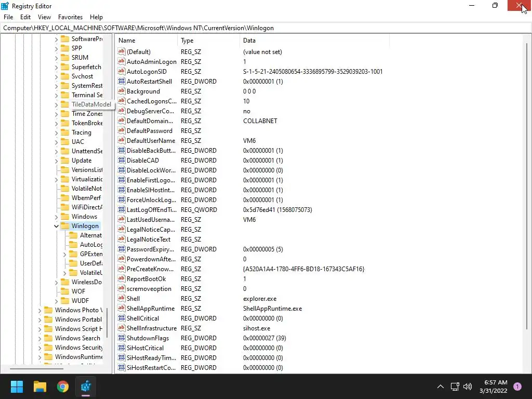Click the Windows Search folder icon

(48, 338)
